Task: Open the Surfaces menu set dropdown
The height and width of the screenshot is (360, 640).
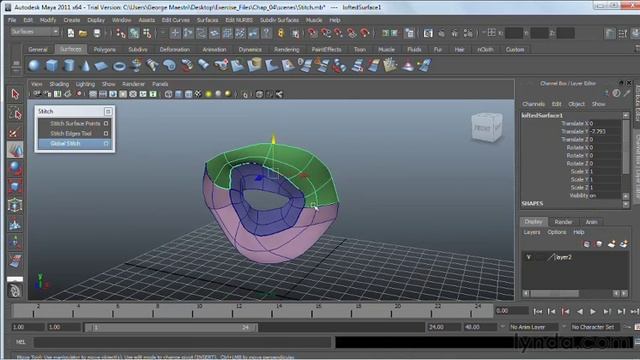Action: pos(35,32)
